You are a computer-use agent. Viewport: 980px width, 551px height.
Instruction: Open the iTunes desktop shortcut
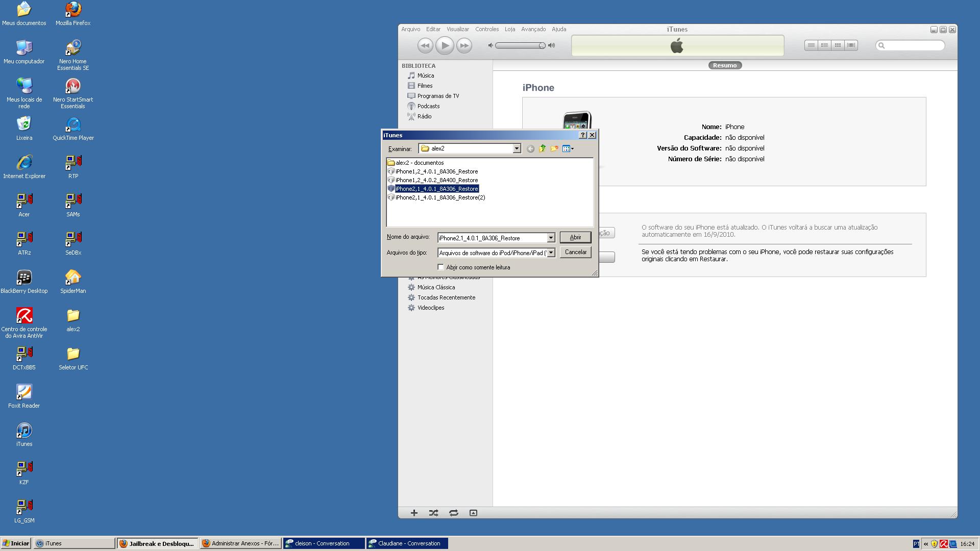(24, 435)
